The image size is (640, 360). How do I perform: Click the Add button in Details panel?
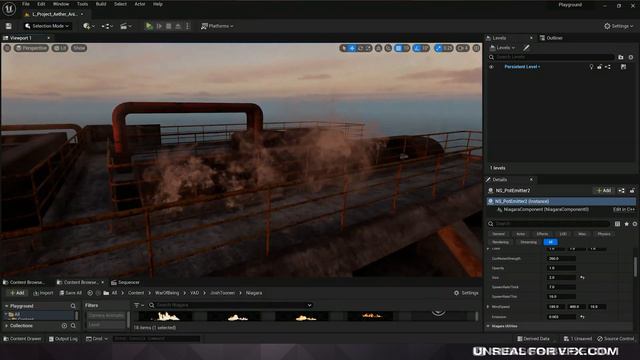tap(604, 191)
